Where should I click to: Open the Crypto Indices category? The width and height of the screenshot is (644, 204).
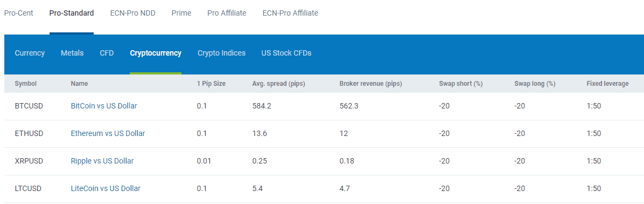[x=221, y=53]
